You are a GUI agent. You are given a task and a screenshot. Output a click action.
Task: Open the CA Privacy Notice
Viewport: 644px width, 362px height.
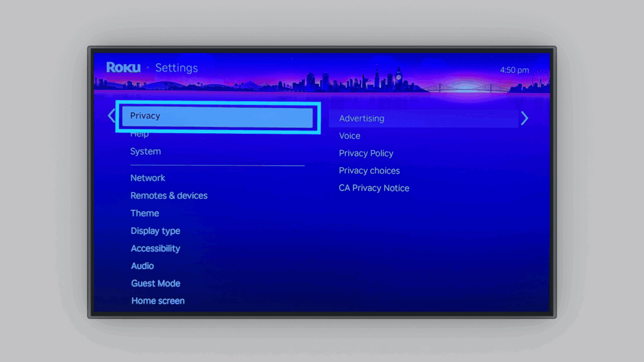click(374, 189)
